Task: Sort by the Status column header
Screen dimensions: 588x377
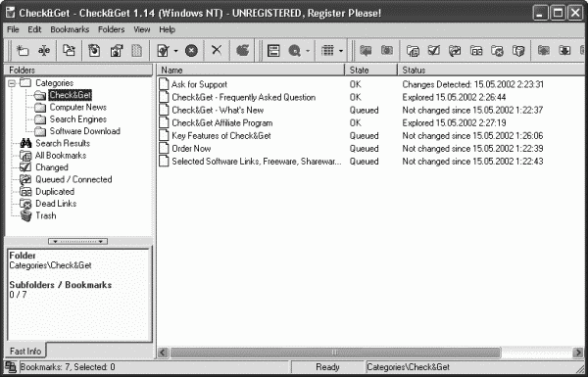Action: [x=492, y=71]
